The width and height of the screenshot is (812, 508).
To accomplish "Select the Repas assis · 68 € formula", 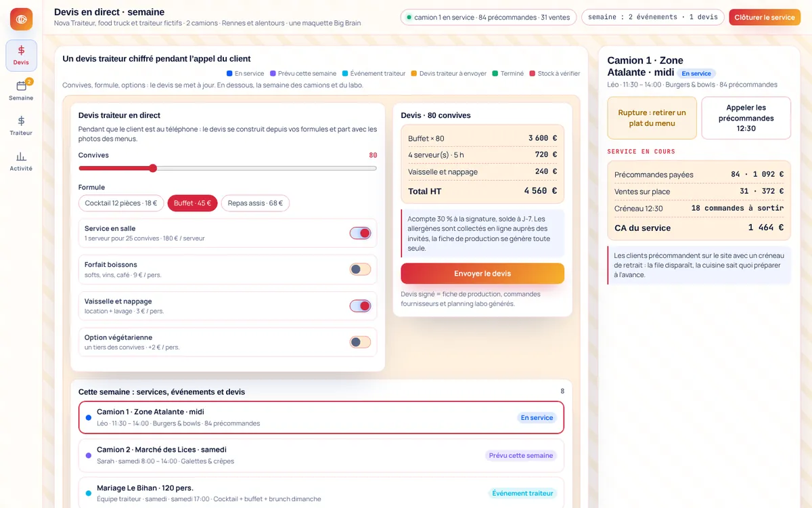I will point(255,203).
